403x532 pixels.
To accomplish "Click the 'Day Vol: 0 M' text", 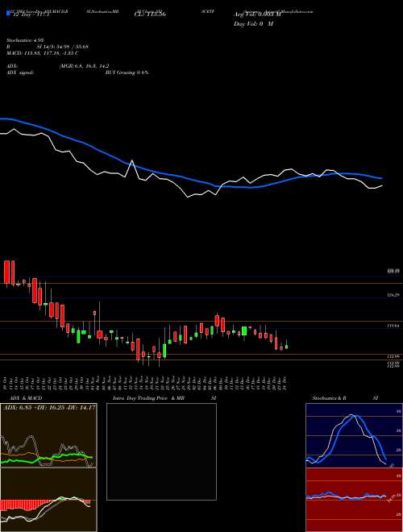I will coord(253,24).
